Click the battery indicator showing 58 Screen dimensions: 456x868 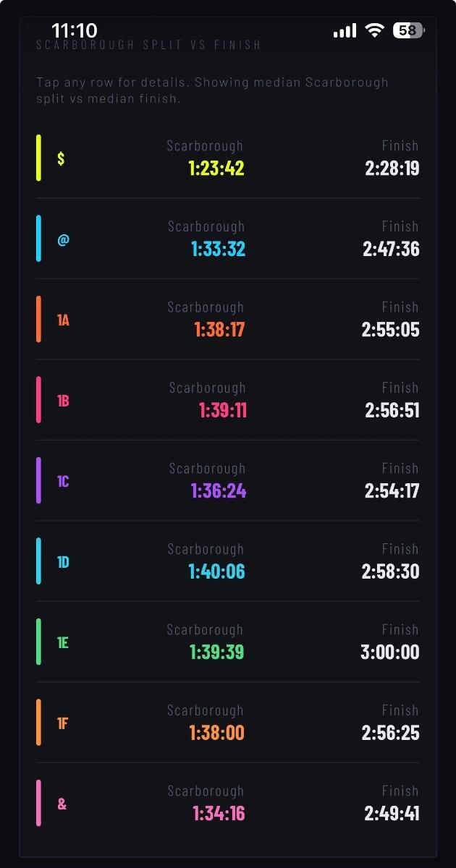coord(408,30)
